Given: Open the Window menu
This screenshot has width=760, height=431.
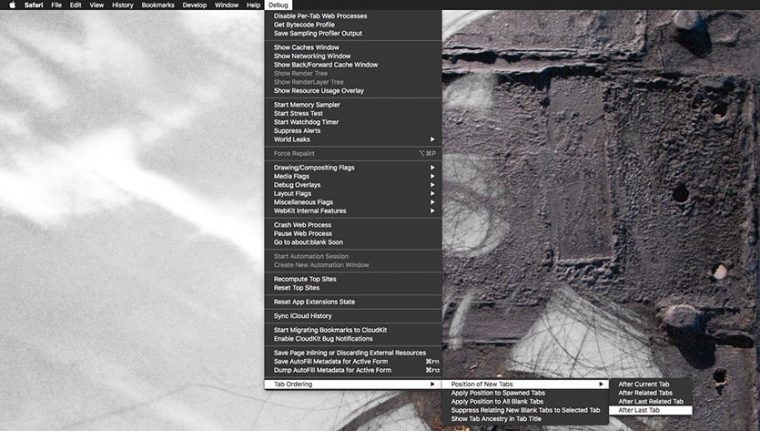Looking at the screenshot, I should point(226,5).
